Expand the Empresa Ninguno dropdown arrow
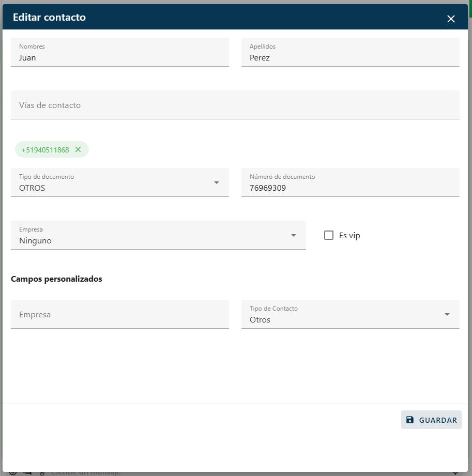Viewport: 472px width, 476px height. click(293, 235)
